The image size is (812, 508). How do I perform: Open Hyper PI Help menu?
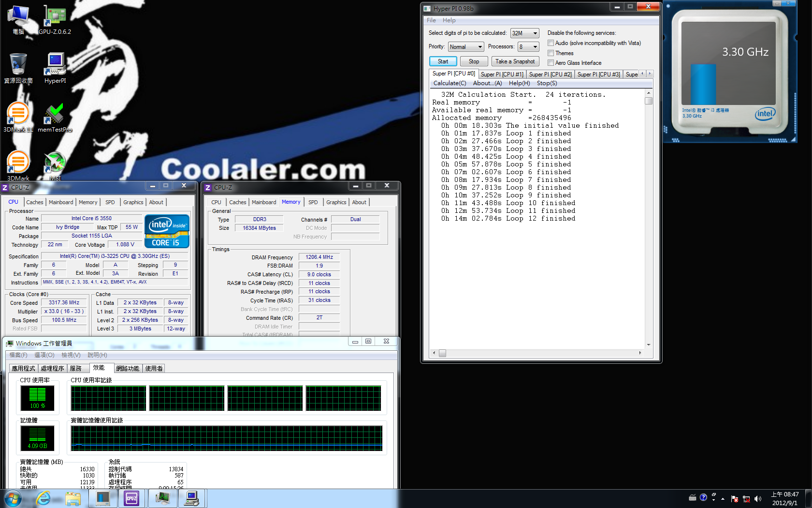click(x=449, y=20)
